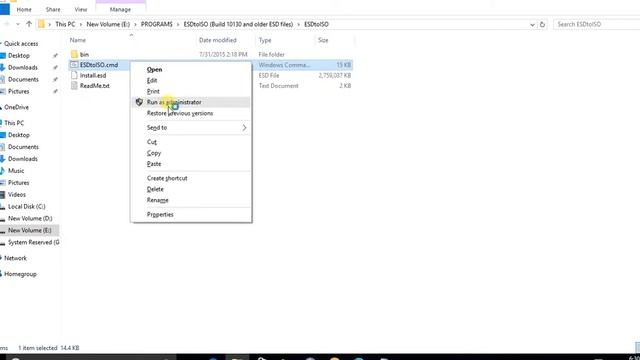Open pinned Documents under Quick access
The image size is (640, 360).
(x=23, y=79)
